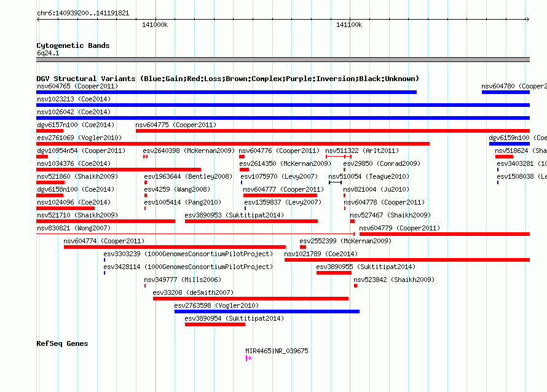
Task: Click nsv510054 (Teague2010) unknown variant
Action: pyautogui.click(x=369, y=176)
